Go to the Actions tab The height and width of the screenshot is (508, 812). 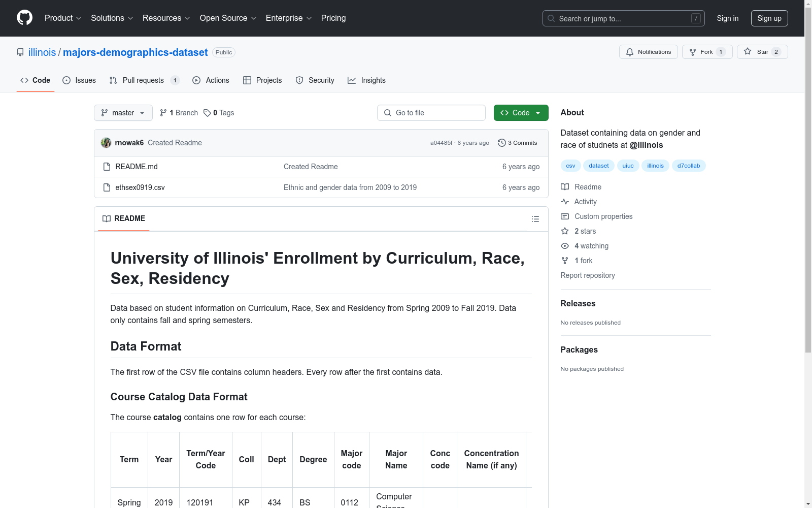pos(211,80)
